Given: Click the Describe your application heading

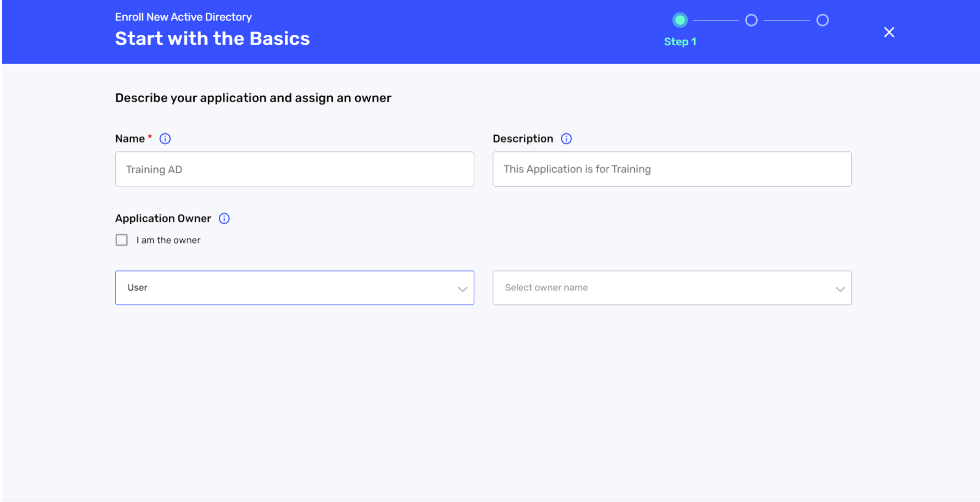Looking at the screenshot, I should click(x=253, y=98).
